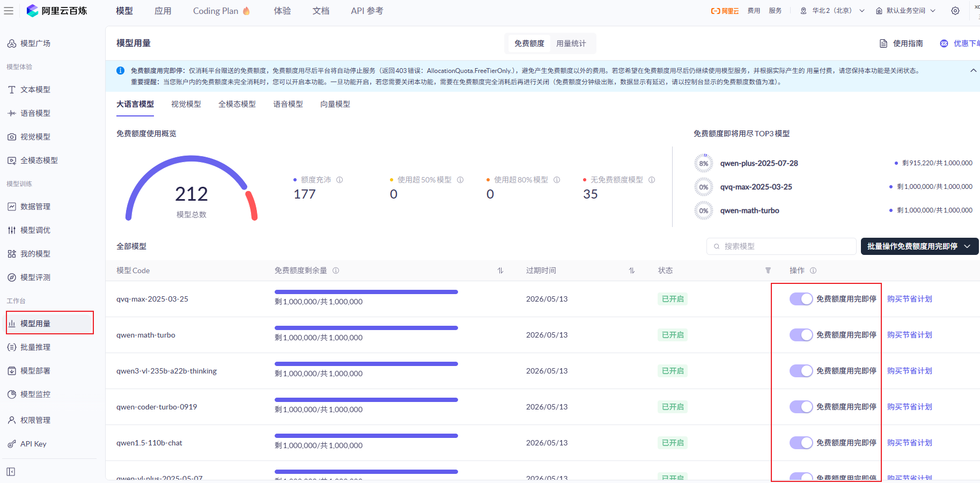980x483 pixels.
Task: Click the qwen-coder-turbo-0919 quota progress bar
Action: (366, 400)
